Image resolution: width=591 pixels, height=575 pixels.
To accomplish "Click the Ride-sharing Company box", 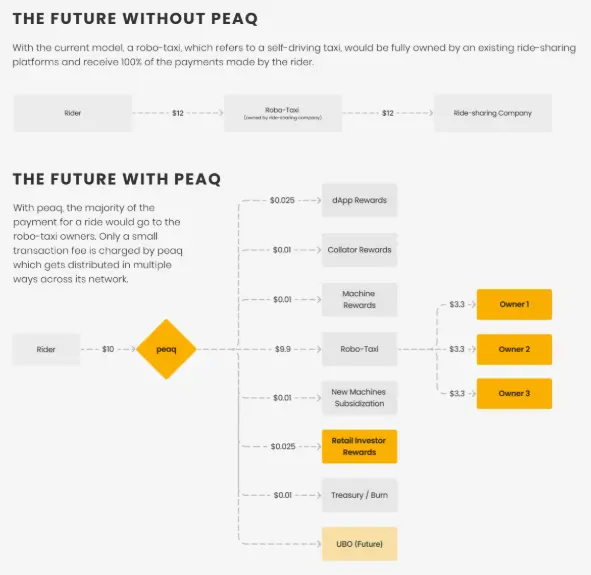I will pyautogui.click(x=493, y=113).
